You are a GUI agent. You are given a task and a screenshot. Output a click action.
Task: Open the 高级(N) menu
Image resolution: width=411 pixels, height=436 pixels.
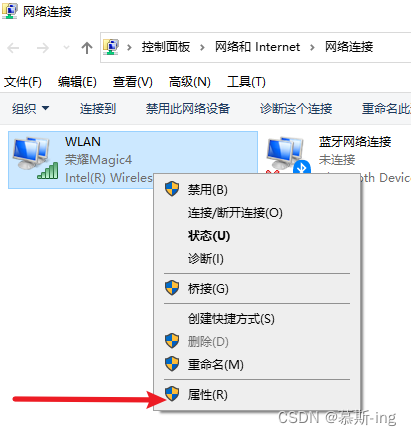tap(190, 82)
